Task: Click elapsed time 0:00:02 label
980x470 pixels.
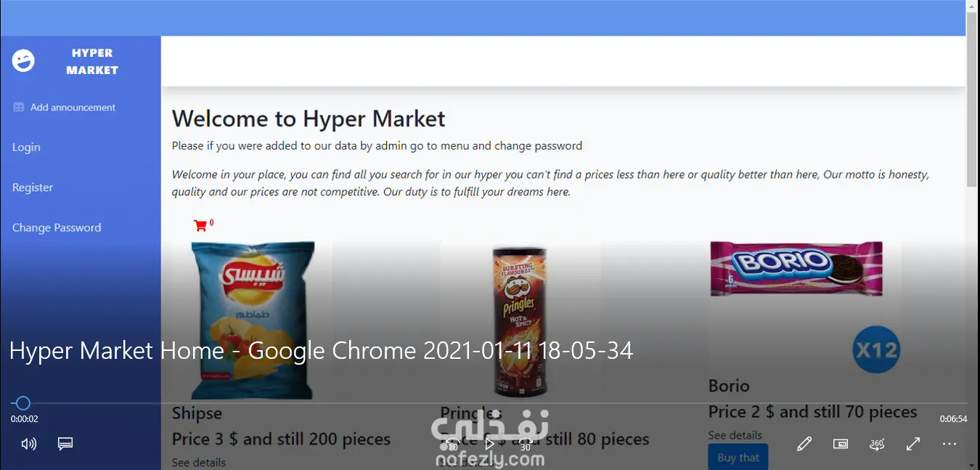Action: (x=24, y=419)
